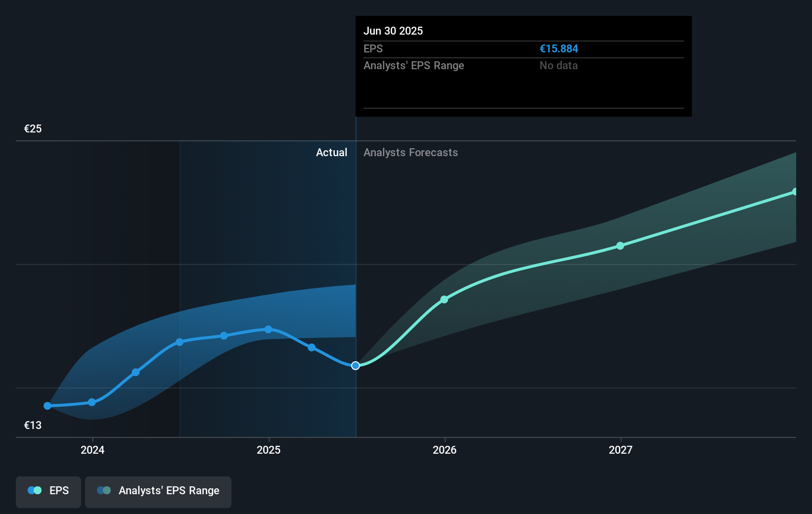The image size is (812, 514).
Task: Click the 2026 axis label
Action: [x=444, y=450]
